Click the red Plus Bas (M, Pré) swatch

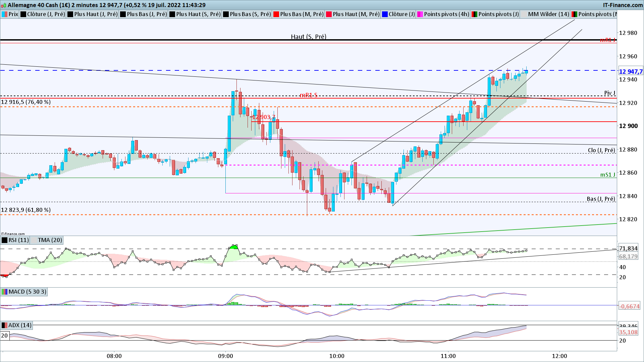tap(276, 14)
